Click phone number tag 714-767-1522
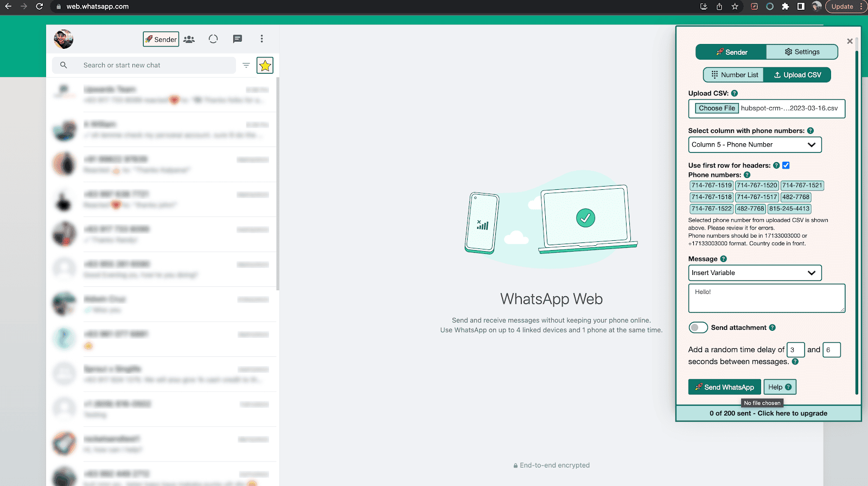Viewport: 868px width, 486px height. tap(712, 209)
